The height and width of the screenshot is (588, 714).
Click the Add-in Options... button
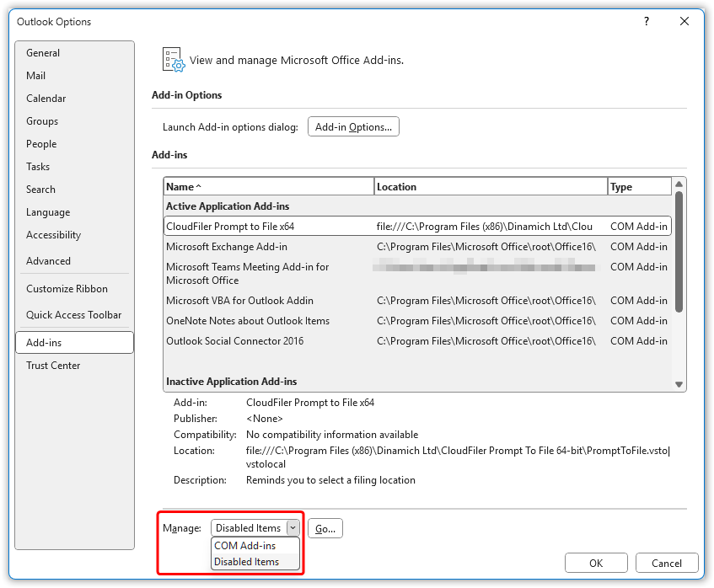point(353,126)
